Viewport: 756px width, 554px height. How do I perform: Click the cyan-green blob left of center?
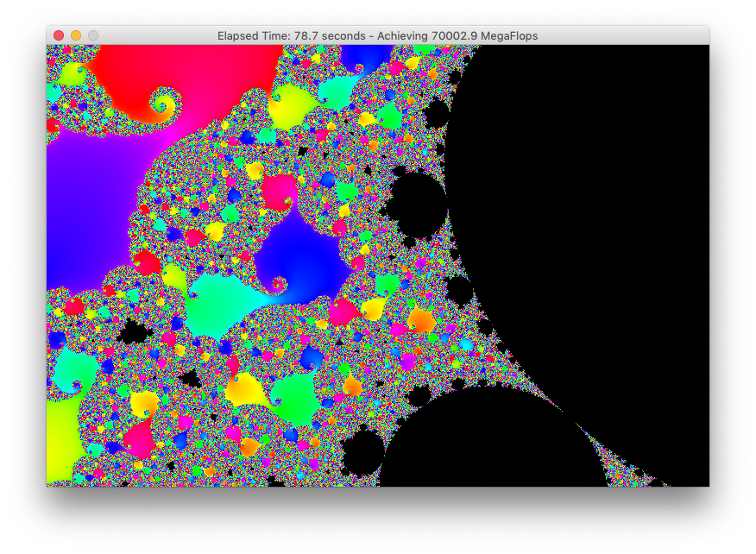click(x=220, y=302)
